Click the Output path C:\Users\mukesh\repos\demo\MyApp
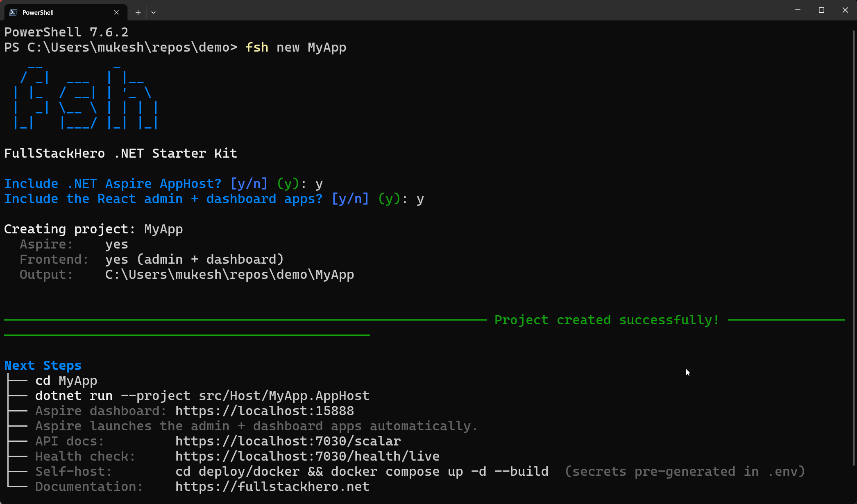The width and height of the screenshot is (857, 504). 229,275
